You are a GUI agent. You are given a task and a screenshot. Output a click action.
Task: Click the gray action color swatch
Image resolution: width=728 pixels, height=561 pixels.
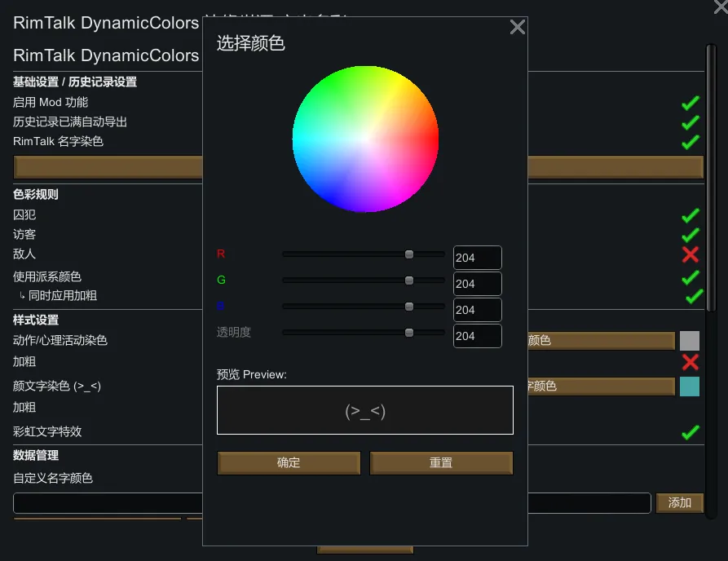click(690, 341)
